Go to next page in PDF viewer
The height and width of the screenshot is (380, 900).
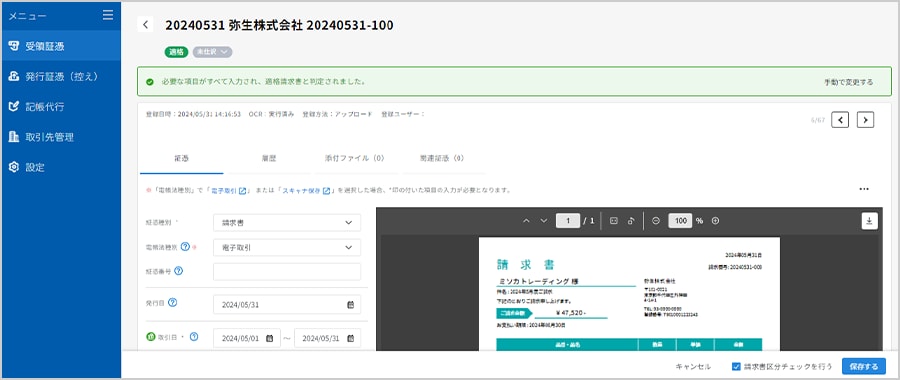click(544, 221)
